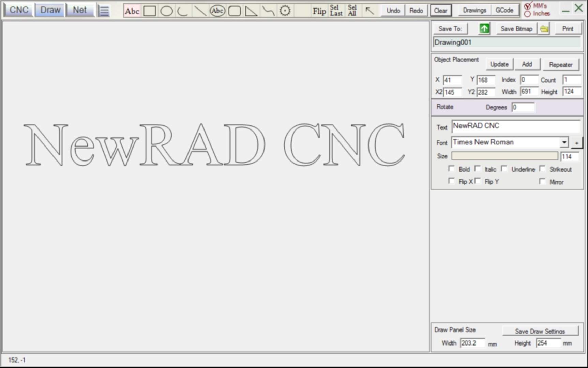588x368 pixels.
Task: Click the Index field
Action: coord(529,80)
